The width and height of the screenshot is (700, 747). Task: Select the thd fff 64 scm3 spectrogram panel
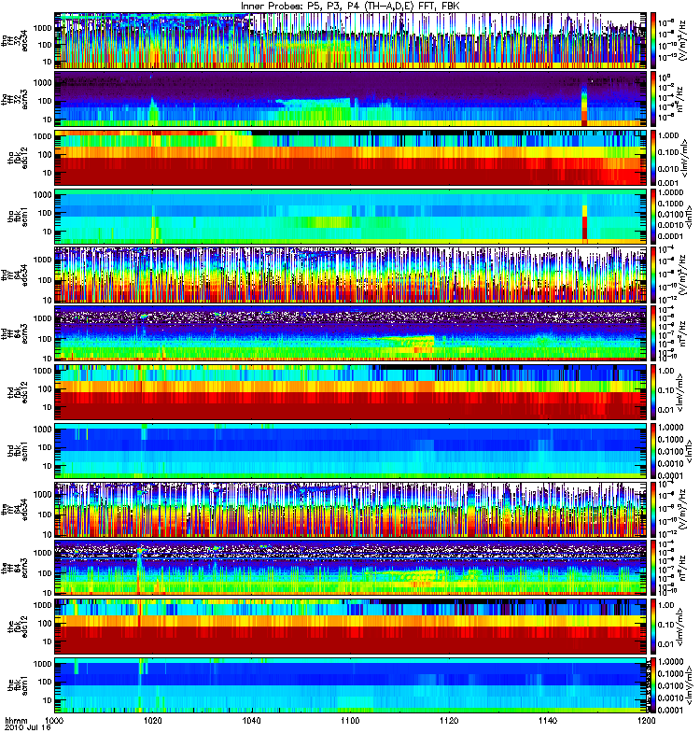click(x=351, y=333)
